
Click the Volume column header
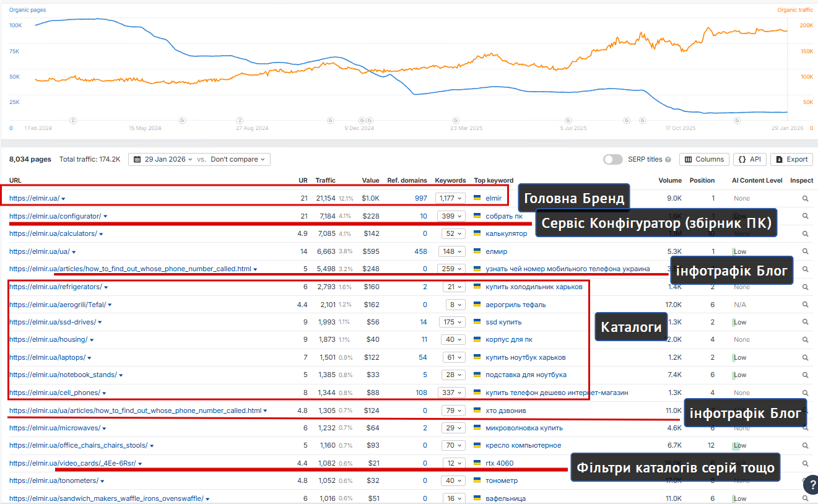pos(670,180)
